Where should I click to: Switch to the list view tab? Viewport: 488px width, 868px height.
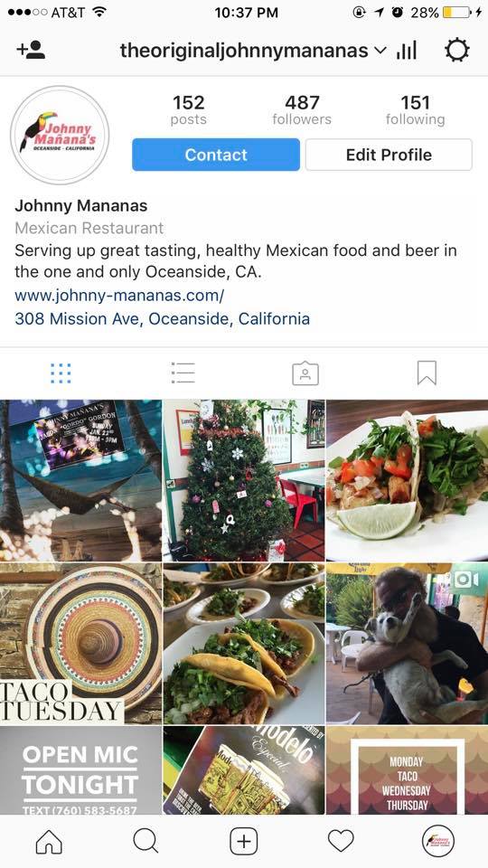183,373
